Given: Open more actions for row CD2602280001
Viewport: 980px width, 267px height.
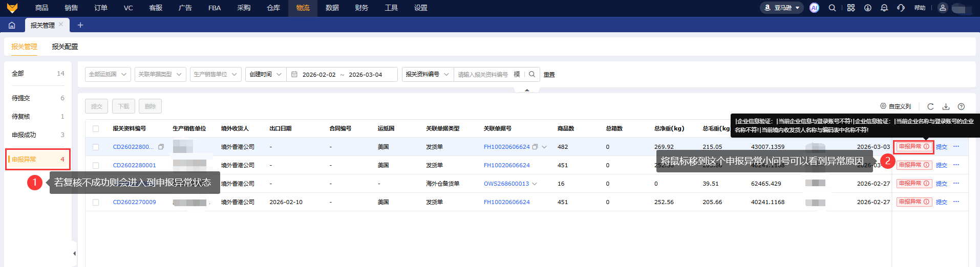Looking at the screenshot, I should tap(956, 165).
